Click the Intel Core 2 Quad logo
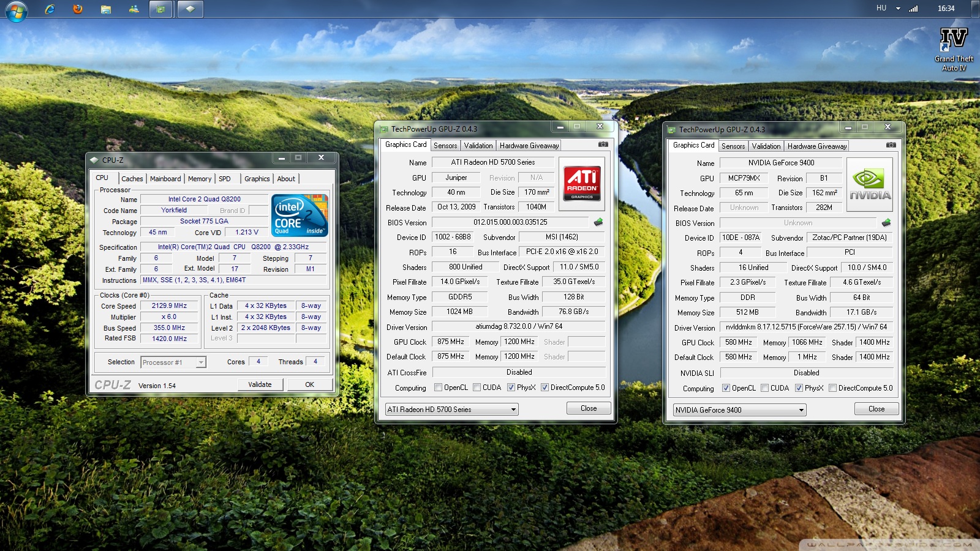Screen dimensions: 980x551 coord(300,216)
